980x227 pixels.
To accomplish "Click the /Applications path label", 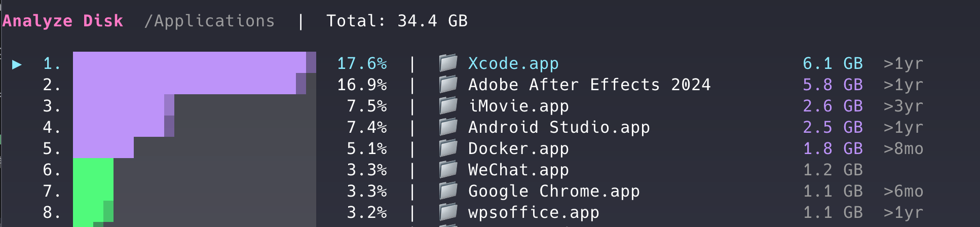I will 209,21.
